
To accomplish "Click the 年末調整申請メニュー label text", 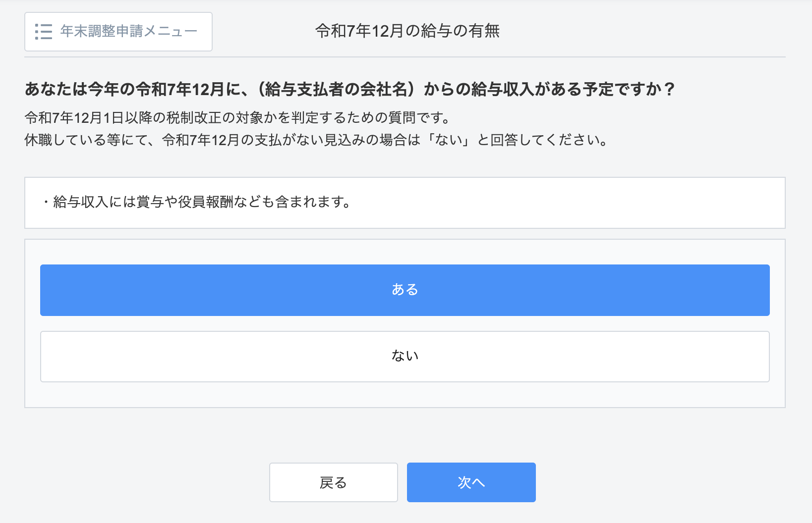I will point(129,32).
